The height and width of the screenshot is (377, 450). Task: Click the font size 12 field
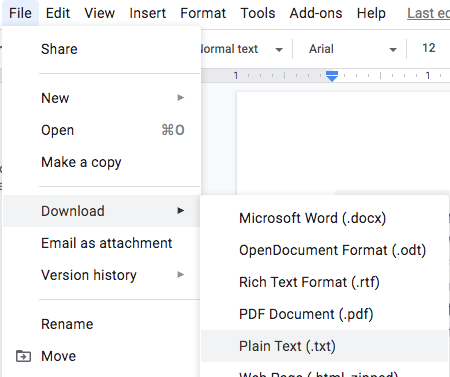(x=429, y=48)
